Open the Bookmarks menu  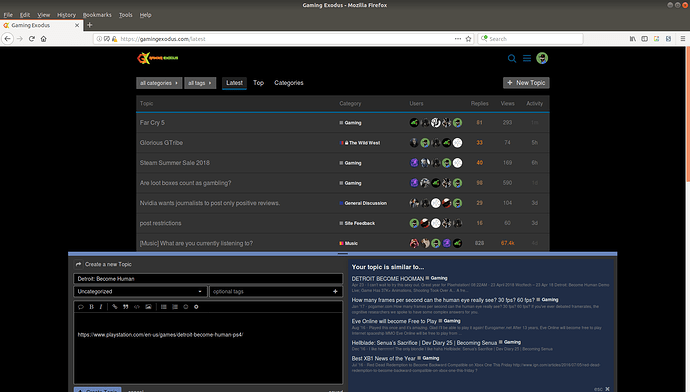[x=97, y=15]
